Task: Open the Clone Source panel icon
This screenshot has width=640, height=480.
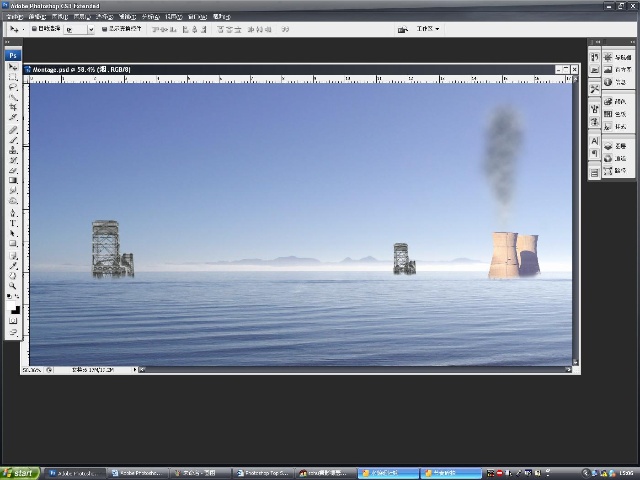Action: 594,122
